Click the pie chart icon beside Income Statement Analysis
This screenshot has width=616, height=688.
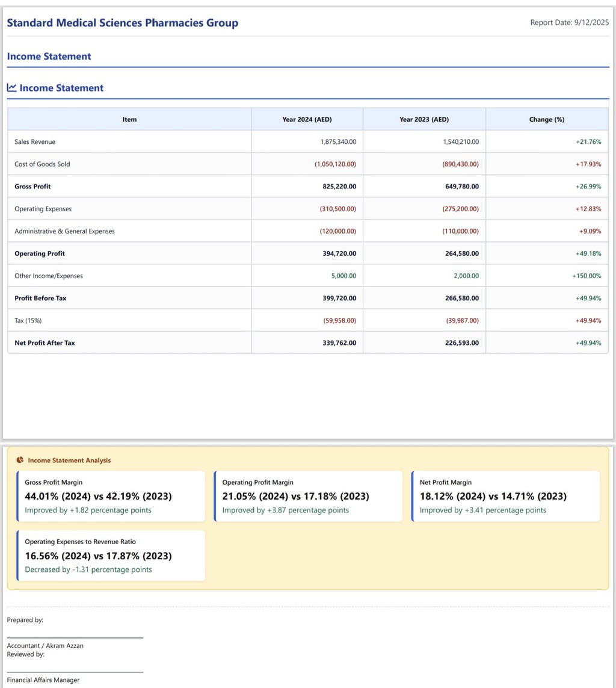20,460
